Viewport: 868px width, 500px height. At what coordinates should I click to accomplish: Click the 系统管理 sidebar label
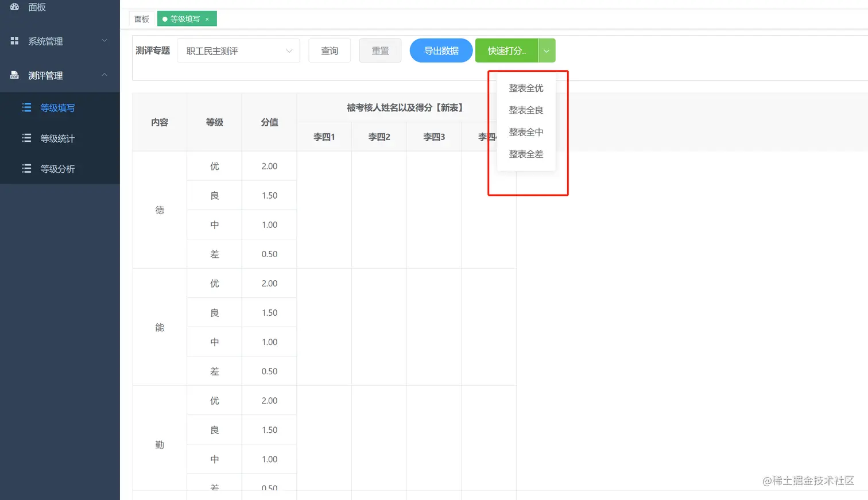coord(45,41)
